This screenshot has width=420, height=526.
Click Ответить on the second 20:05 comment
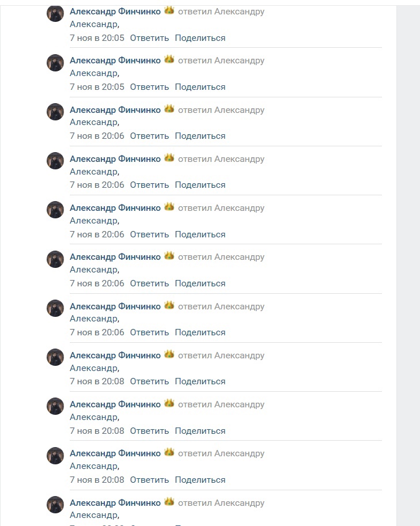149,87
